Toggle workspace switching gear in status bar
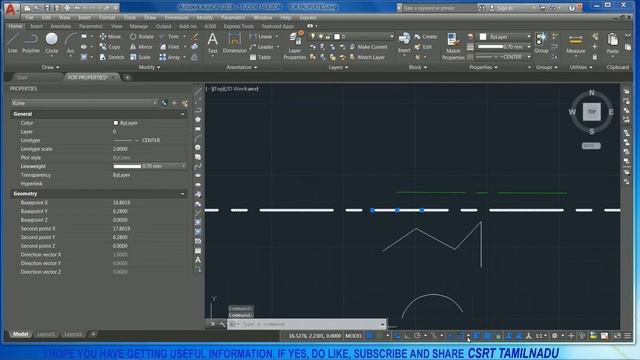The width and height of the screenshot is (640, 360). [x=554, y=336]
